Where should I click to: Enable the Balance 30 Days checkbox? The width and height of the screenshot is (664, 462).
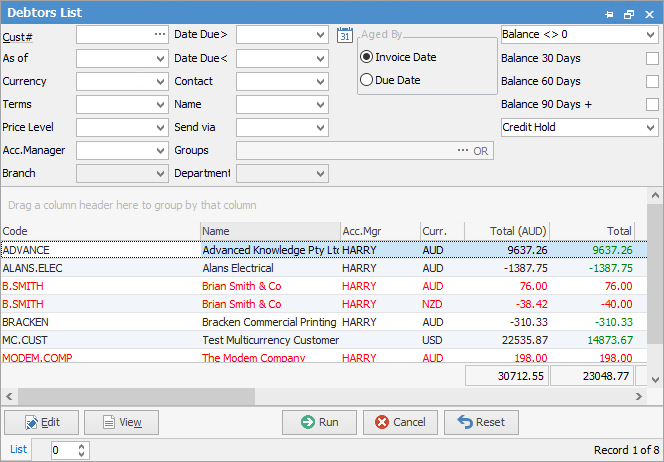coord(652,58)
